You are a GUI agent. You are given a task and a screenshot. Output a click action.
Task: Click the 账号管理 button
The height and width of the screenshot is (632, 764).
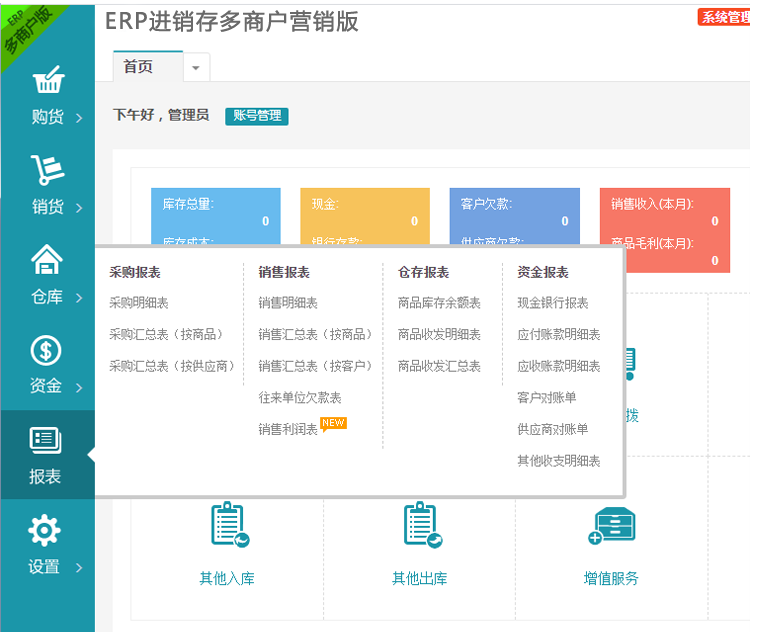click(x=257, y=116)
